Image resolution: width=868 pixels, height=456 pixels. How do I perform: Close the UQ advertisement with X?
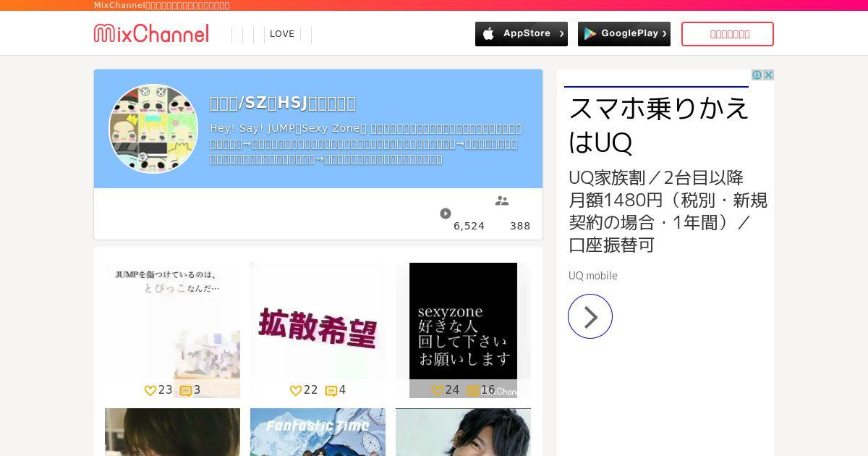[768, 75]
